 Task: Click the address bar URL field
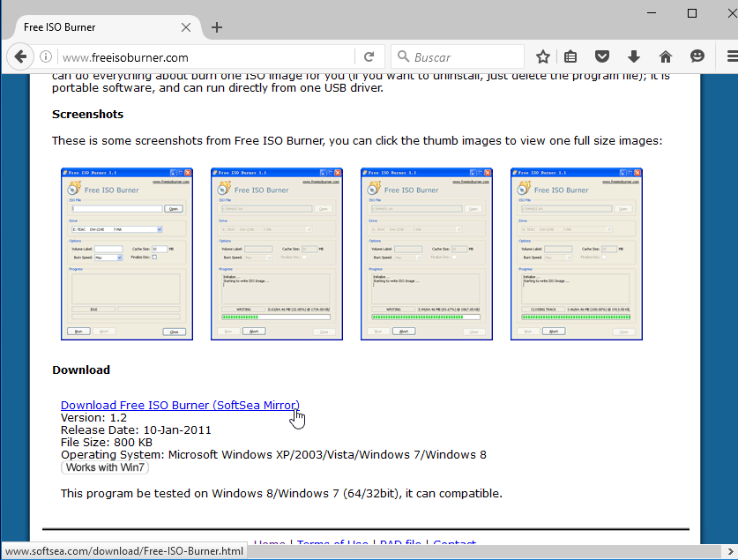(207, 57)
